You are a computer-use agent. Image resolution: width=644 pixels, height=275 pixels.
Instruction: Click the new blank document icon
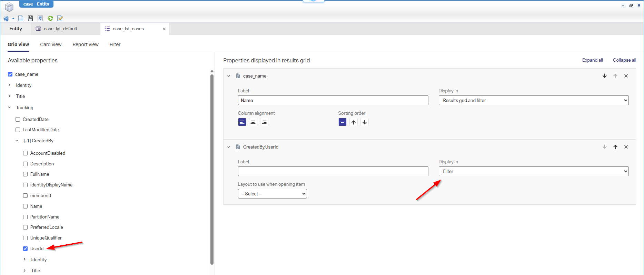coord(21,18)
